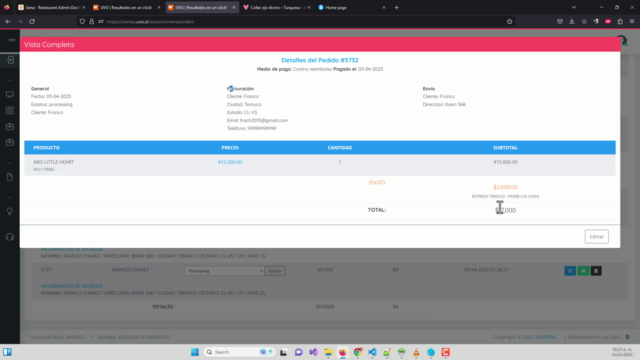Switch to the Collar ojo divino tab
Viewport: 640px width, 360px height.
click(x=276, y=7)
